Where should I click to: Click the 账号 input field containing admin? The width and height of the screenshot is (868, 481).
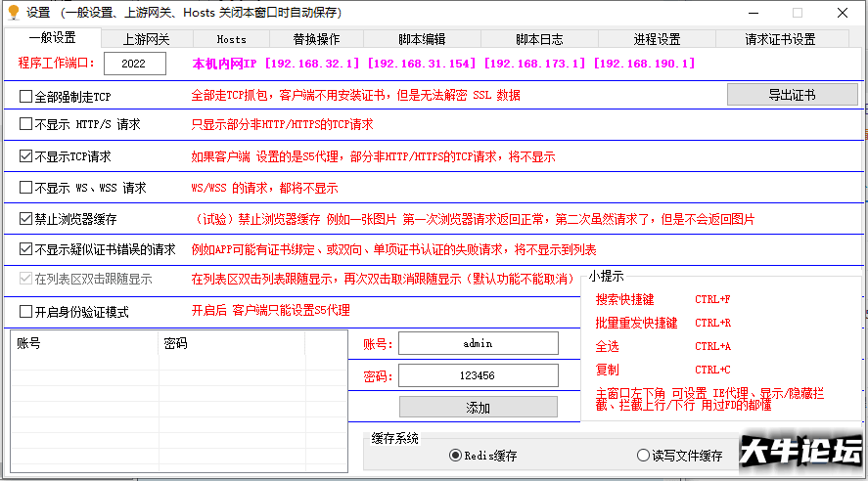[x=479, y=343]
